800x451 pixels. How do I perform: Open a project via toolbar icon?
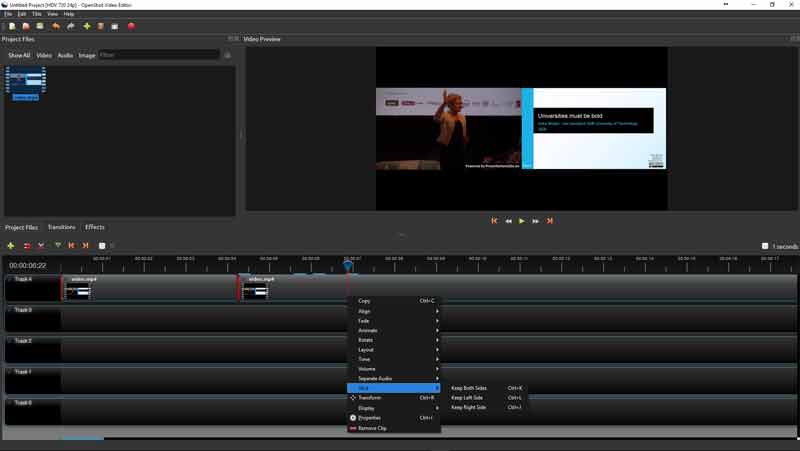point(26,26)
